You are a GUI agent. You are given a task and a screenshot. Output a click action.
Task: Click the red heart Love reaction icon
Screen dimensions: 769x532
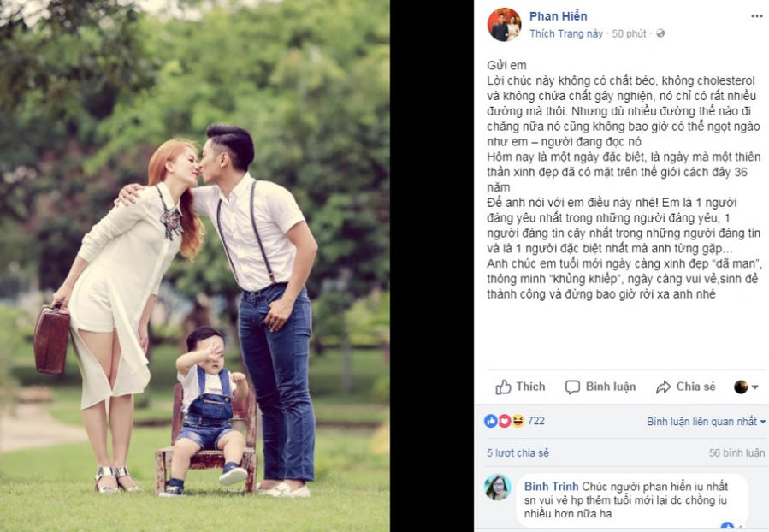pyautogui.click(x=504, y=421)
